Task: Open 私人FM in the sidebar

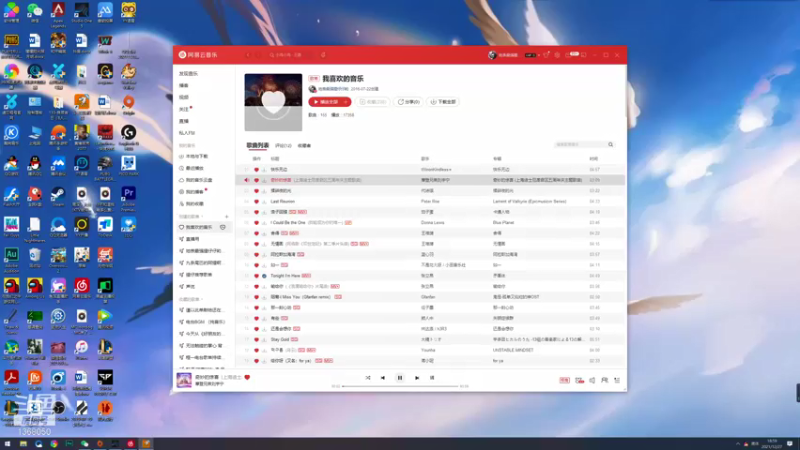Action: click(x=187, y=133)
